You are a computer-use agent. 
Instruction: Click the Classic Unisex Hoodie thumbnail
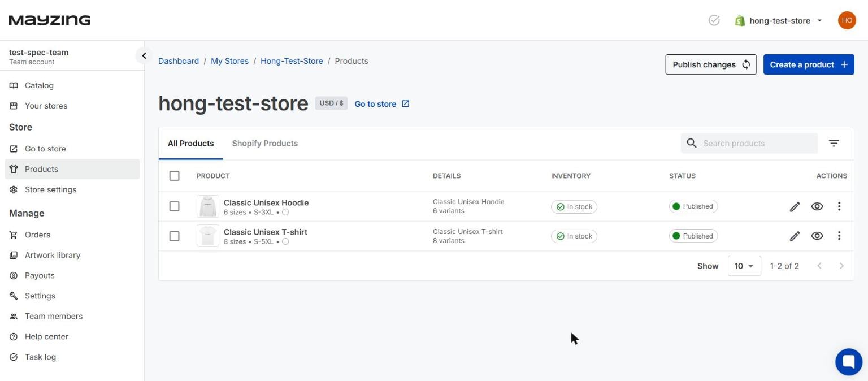(x=208, y=206)
